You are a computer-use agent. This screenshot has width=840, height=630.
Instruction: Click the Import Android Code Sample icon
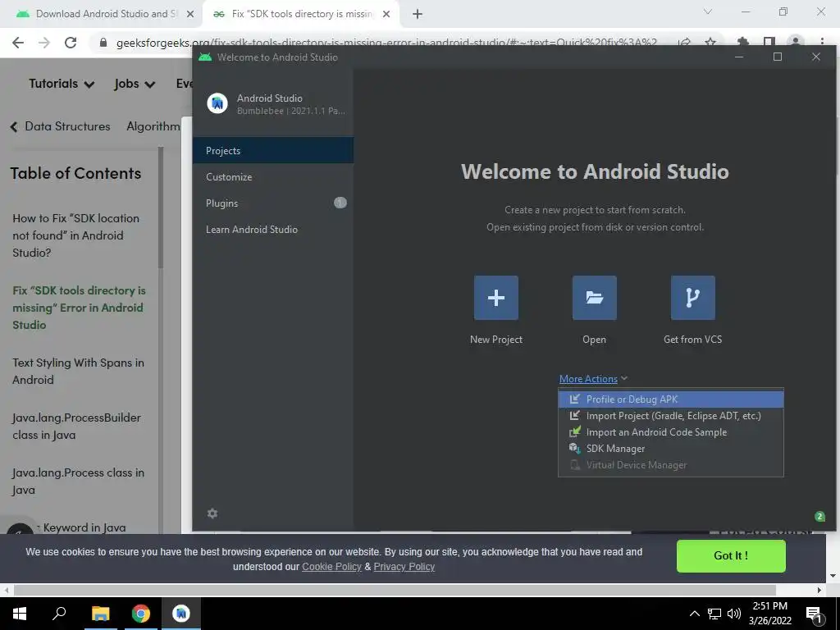coord(575,431)
